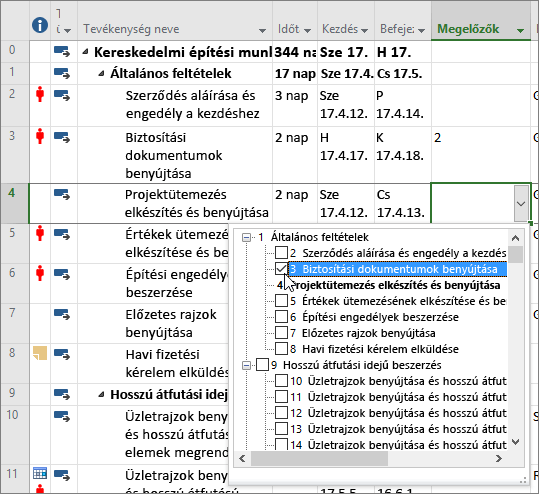Click task mode icon in Biztosítási dokumentumok row
The height and width of the screenshot is (494, 539).
62,137
